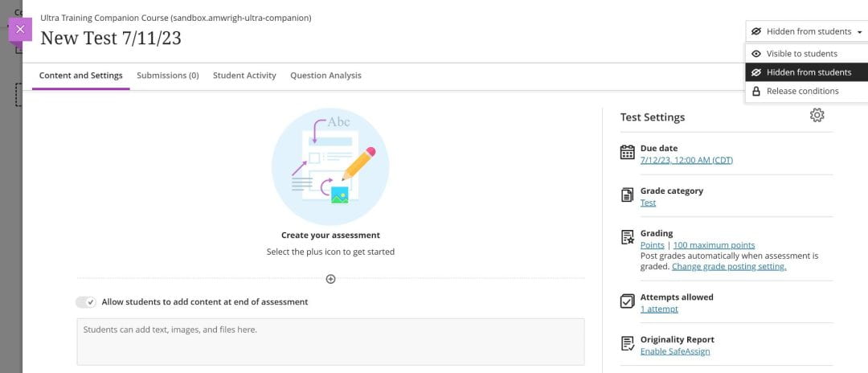Viewport: 868px width, 373px height.
Task: Select Release conditions option
Action: 802,91
